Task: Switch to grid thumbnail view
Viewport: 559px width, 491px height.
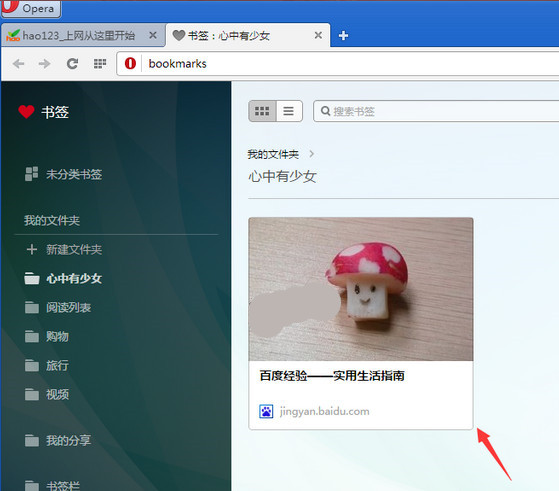Action: pos(262,111)
